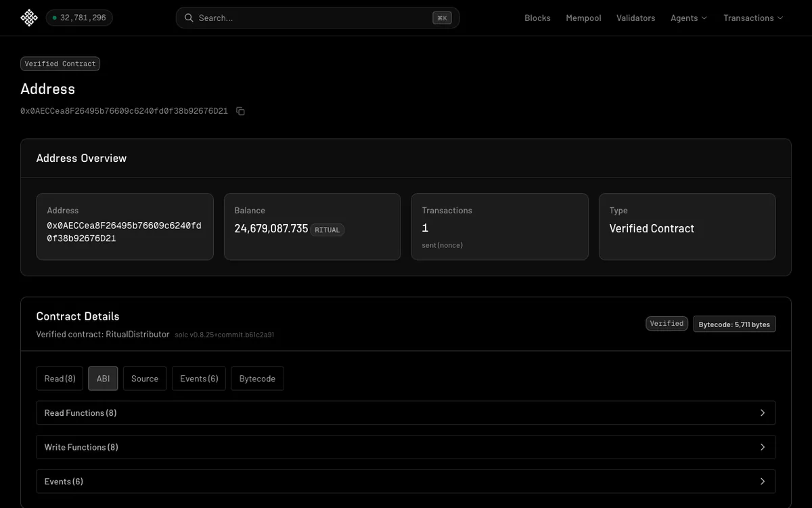This screenshot has height=508, width=812.
Task: Click the Type value Verified Contract
Action: (x=652, y=229)
